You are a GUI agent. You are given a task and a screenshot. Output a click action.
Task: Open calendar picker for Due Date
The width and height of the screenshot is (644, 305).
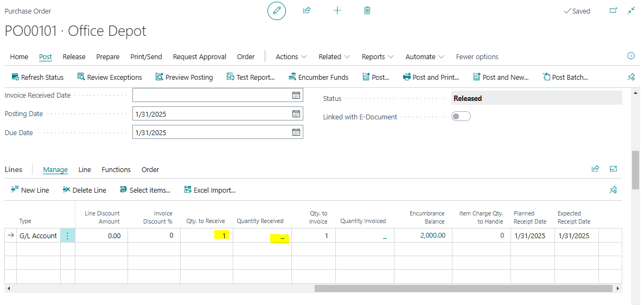click(x=296, y=132)
